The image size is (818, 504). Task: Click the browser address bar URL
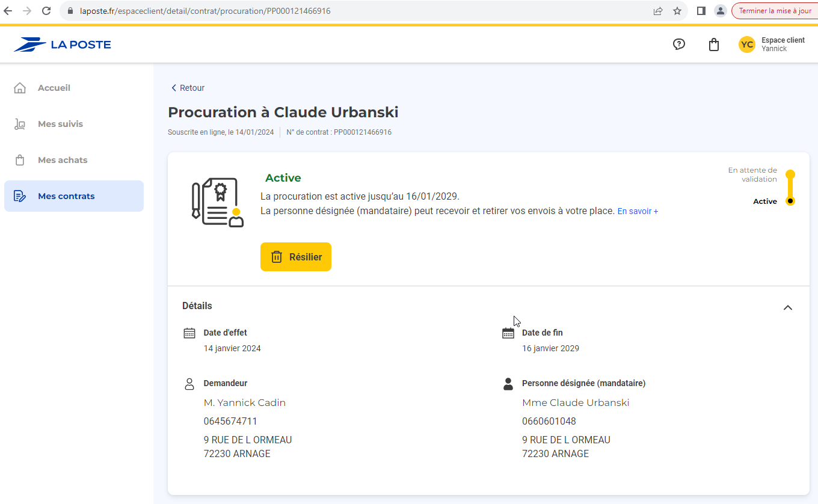pos(204,11)
